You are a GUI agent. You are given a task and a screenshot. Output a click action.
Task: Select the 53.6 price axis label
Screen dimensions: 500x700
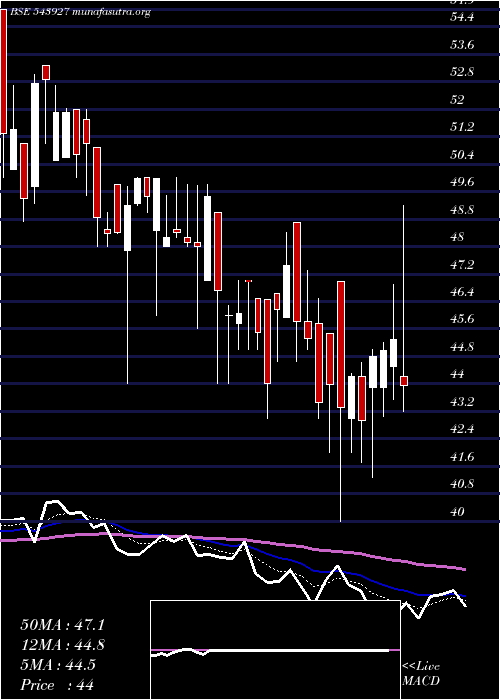(462, 45)
